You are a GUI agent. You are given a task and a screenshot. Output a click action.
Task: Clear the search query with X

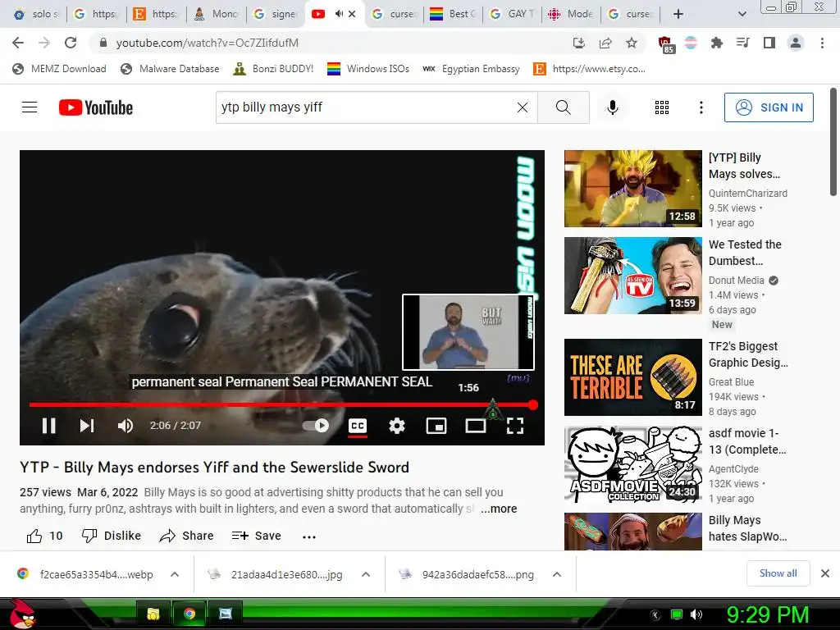pyautogui.click(x=523, y=107)
